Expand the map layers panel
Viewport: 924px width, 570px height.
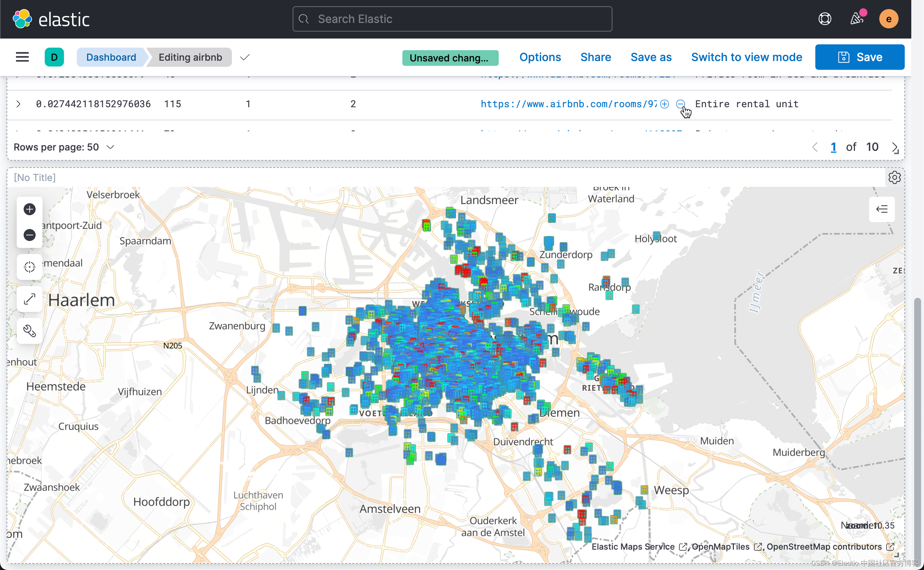pos(881,209)
